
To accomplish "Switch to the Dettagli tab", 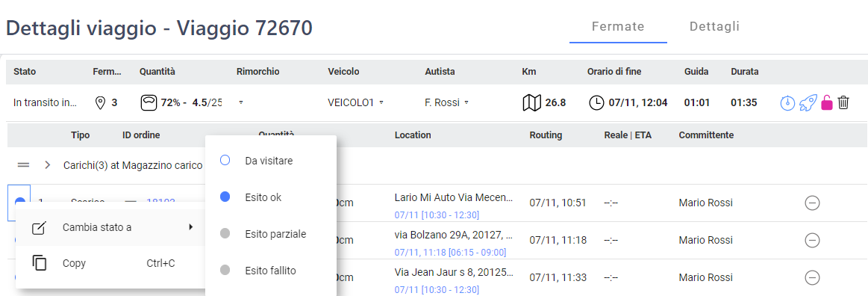I will (715, 26).
